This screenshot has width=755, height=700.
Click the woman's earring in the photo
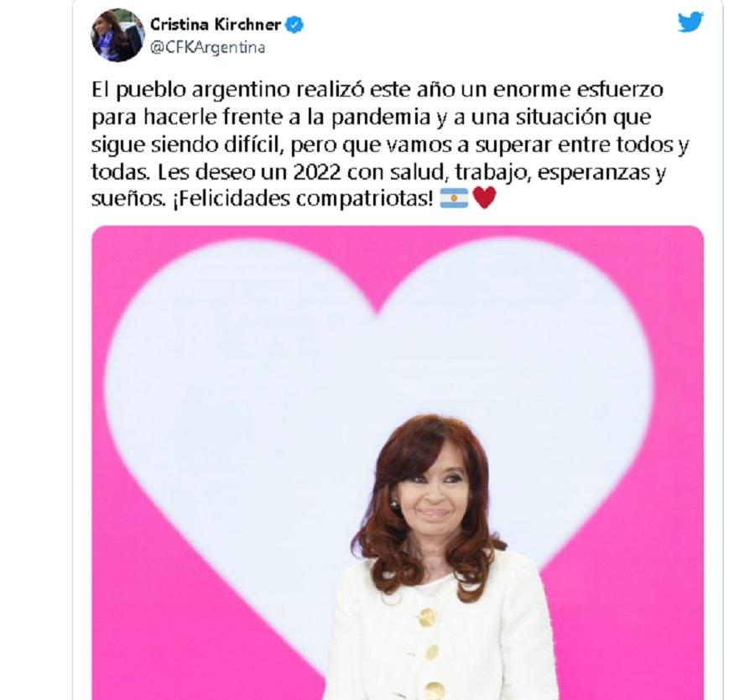point(394,504)
